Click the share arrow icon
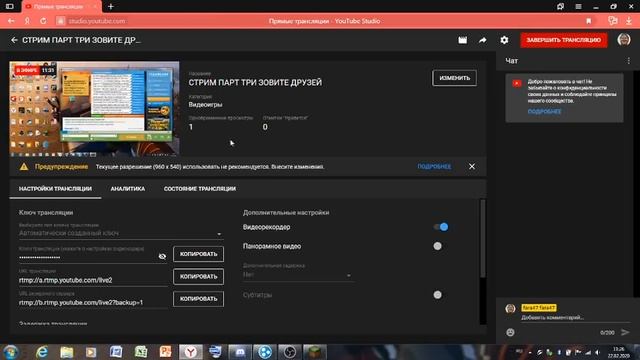This screenshot has height=360, width=640. pos(482,40)
